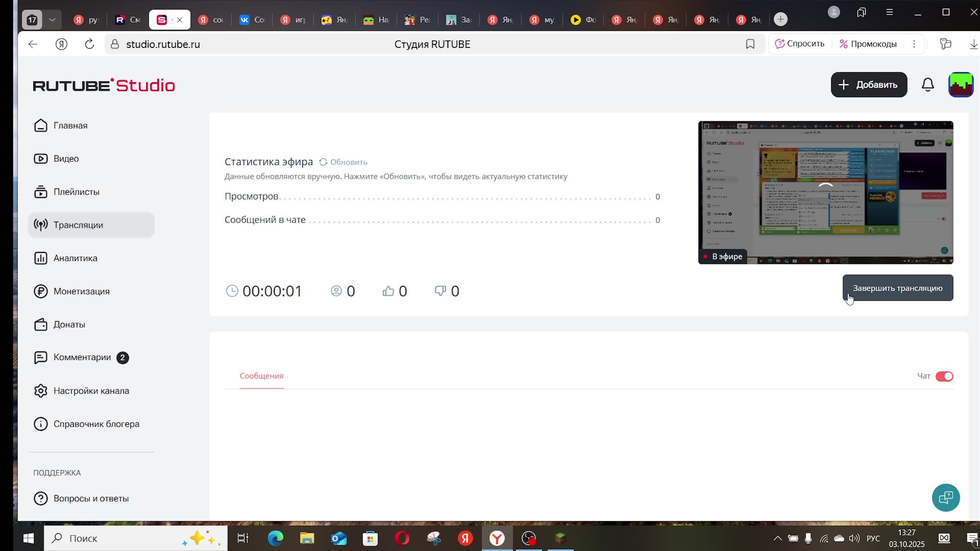Open the support chat bubble icon

coord(946,498)
